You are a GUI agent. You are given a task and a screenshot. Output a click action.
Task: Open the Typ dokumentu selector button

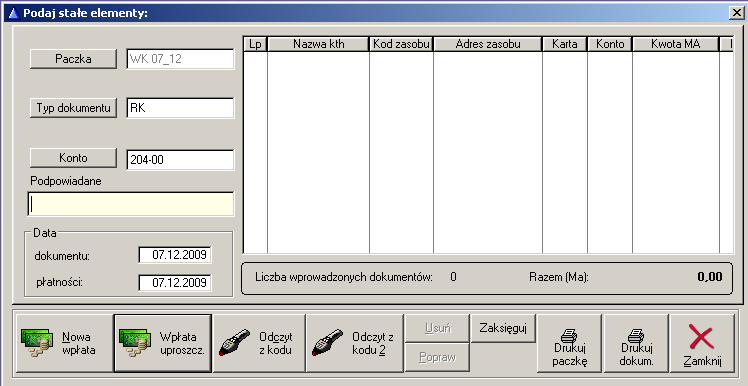coord(73,108)
